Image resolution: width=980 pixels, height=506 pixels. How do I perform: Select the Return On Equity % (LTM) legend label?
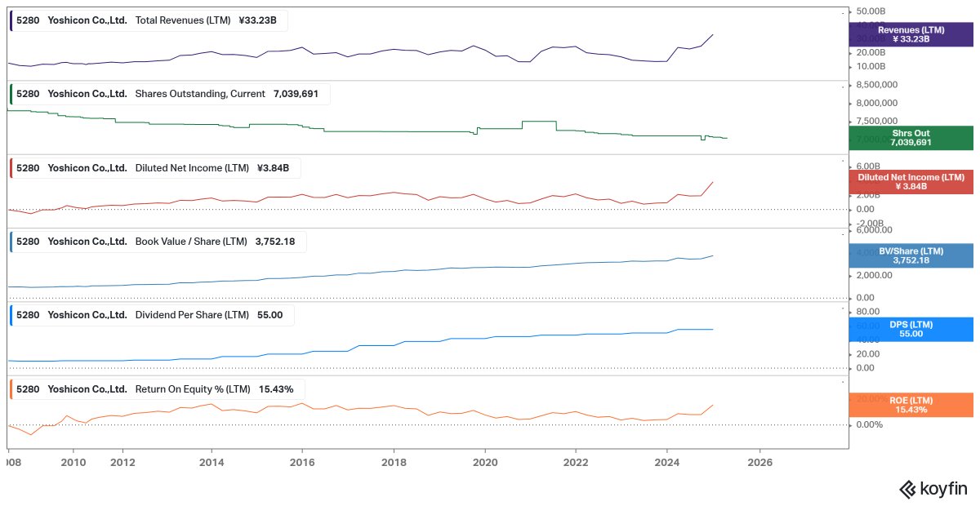click(x=193, y=388)
